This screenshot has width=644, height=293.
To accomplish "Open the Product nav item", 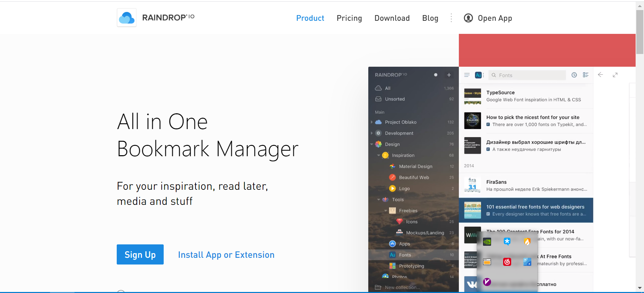I will point(310,18).
